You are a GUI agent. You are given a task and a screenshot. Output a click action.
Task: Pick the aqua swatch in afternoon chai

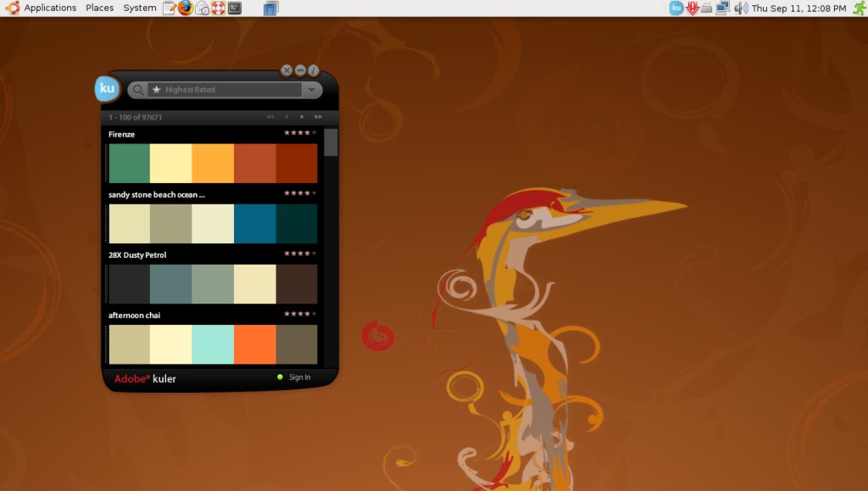click(213, 344)
